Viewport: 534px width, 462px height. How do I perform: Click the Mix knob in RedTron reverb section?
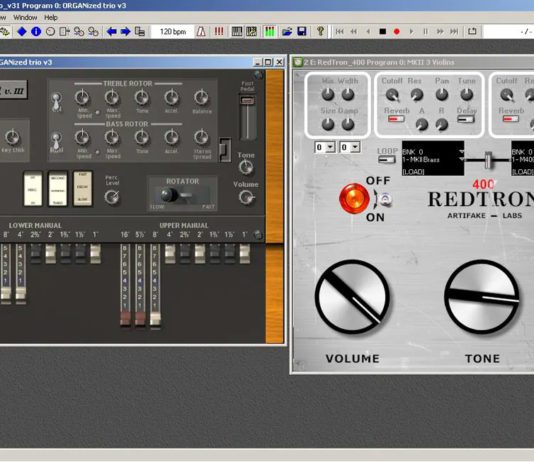click(328, 94)
